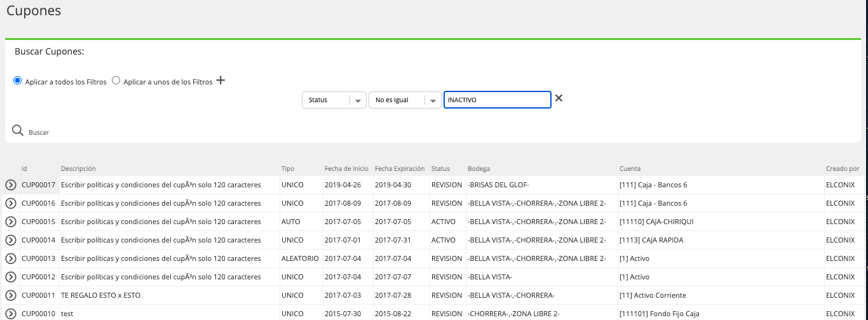Sort by the id column header
This screenshot has width=868, height=320.
[24, 168]
